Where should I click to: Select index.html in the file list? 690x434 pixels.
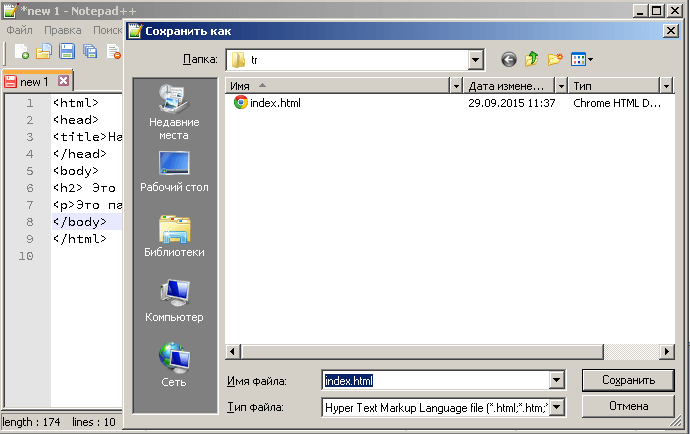point(275,103)
